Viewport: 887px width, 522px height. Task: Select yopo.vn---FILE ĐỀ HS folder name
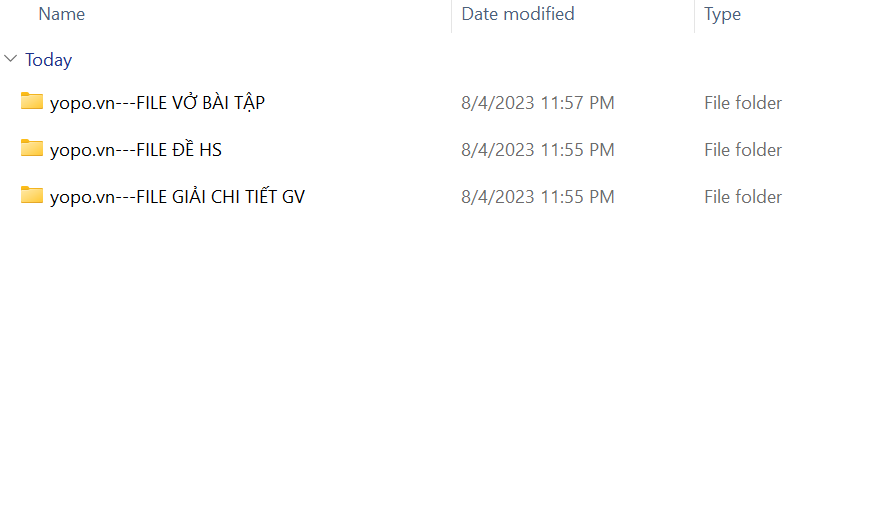pos(136,150)
